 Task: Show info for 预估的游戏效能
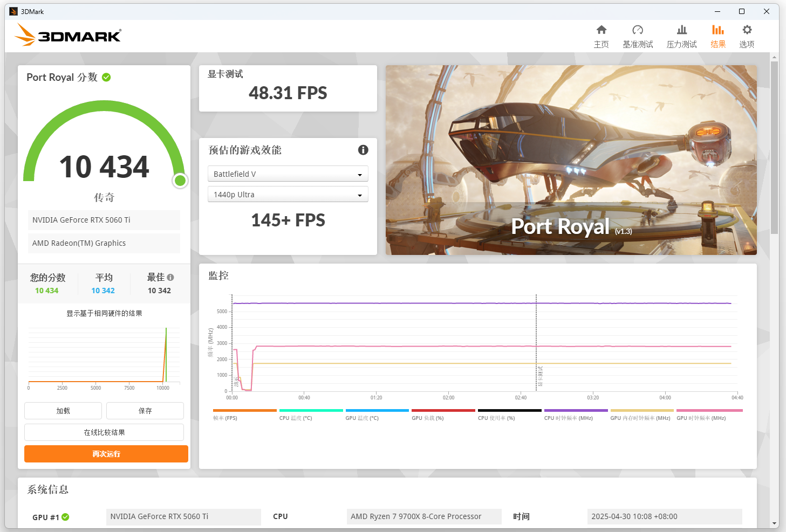[x=363, y=150]
